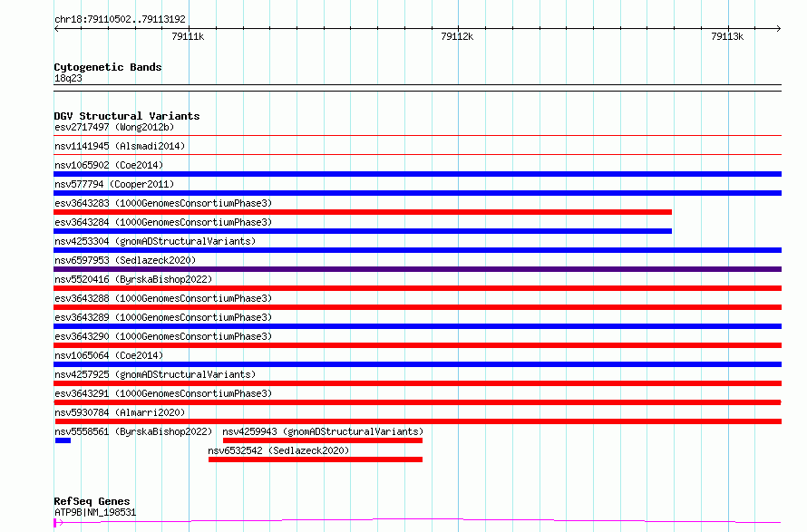Image resolution: width=807 pixels, height=532 pixels.
Task: Click the red esv3643290 variant bar
Action: pos(417,345)
